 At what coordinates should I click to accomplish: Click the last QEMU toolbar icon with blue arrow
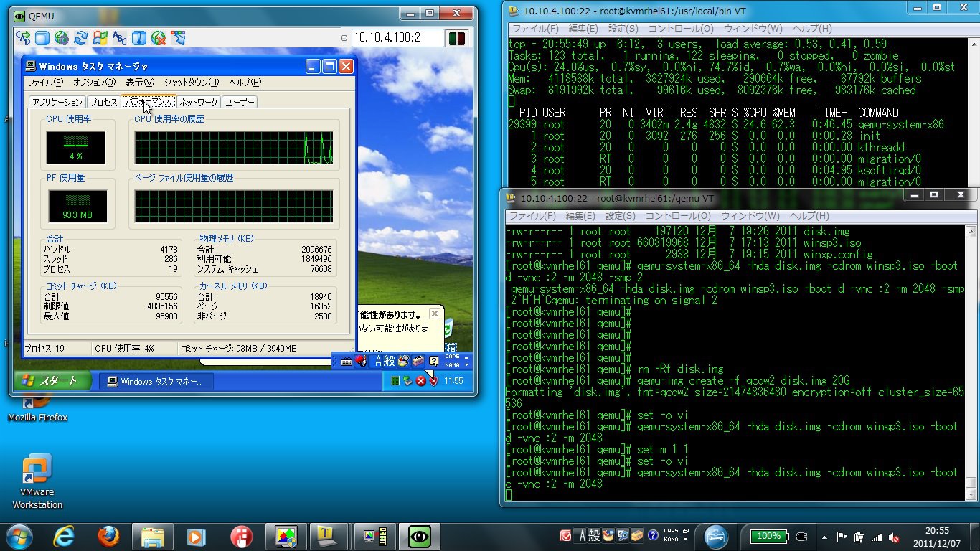point(177,37)
